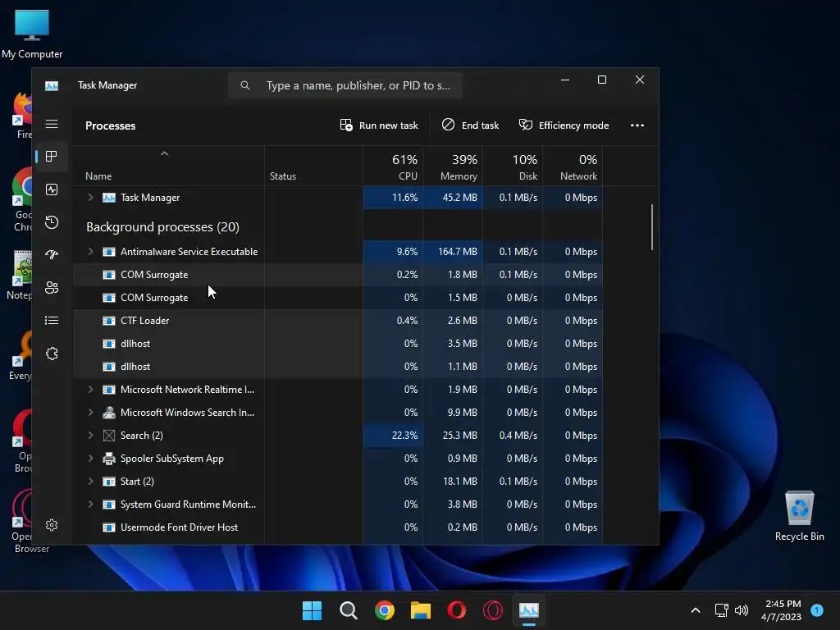Expand Microsoft Windows Search Indexer row
The image size is (840, 630).
tap(90, 413)
